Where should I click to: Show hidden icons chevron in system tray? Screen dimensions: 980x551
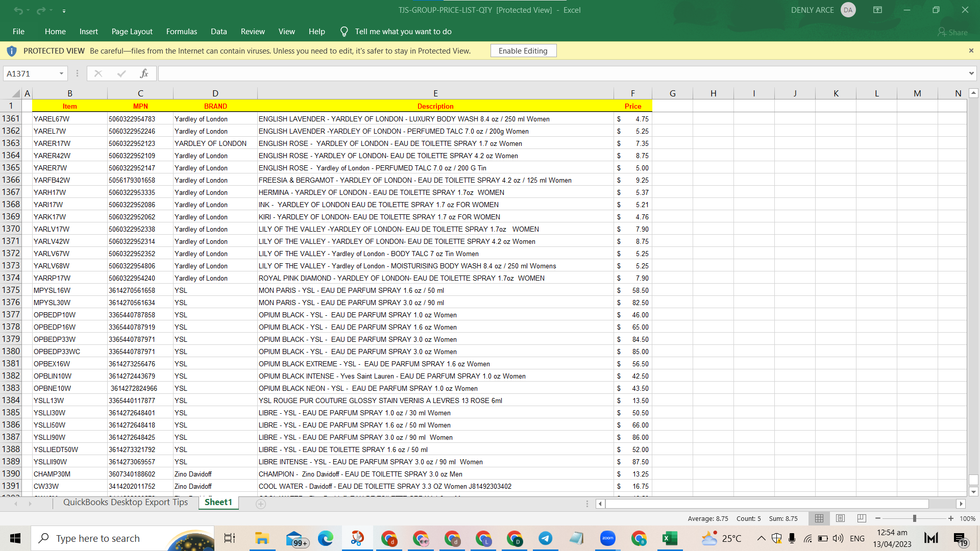tap(761, 538)
